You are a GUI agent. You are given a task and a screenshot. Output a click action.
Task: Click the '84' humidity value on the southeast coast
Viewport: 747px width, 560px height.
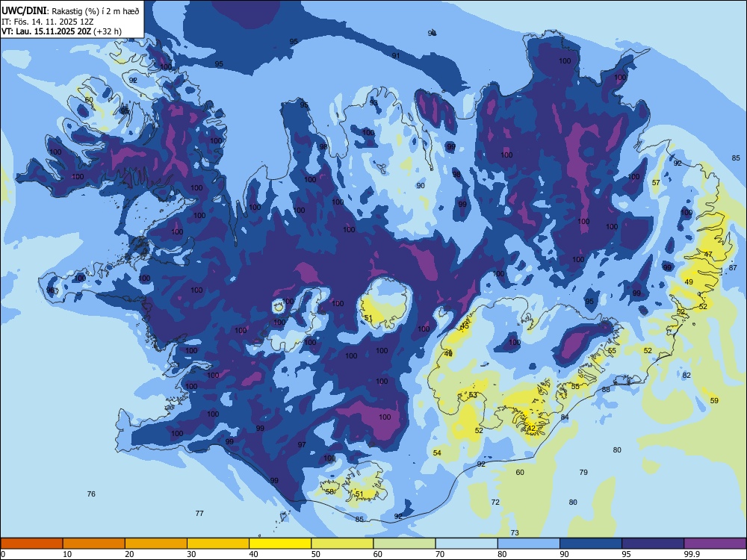(x=565, y=417)
